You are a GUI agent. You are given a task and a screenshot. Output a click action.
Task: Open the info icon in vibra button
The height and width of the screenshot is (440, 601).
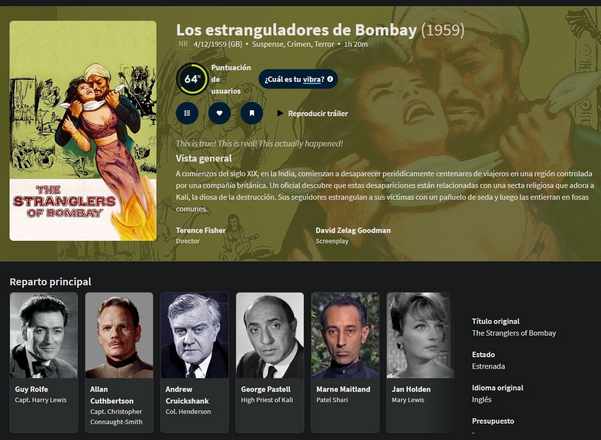330,79
